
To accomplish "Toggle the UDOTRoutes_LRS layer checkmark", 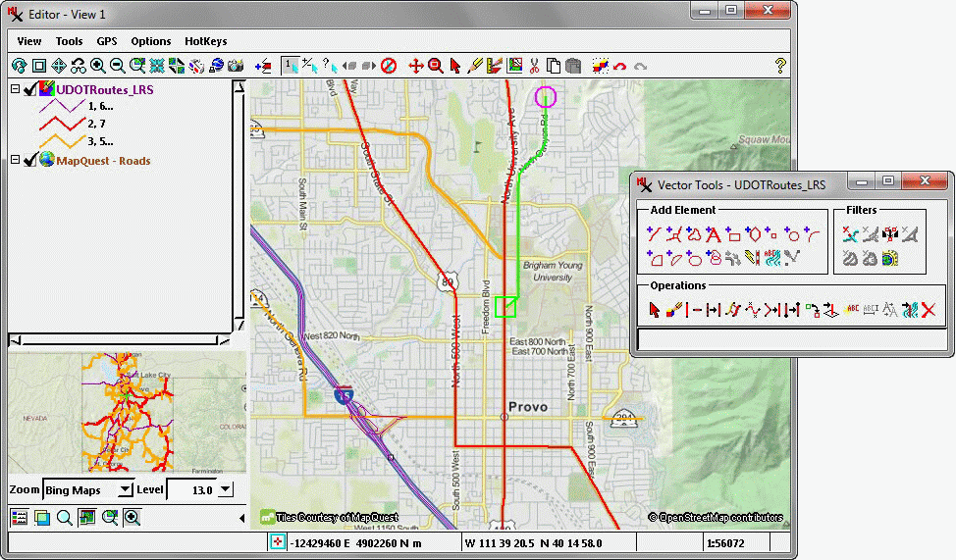I will (x=29, y=89).
